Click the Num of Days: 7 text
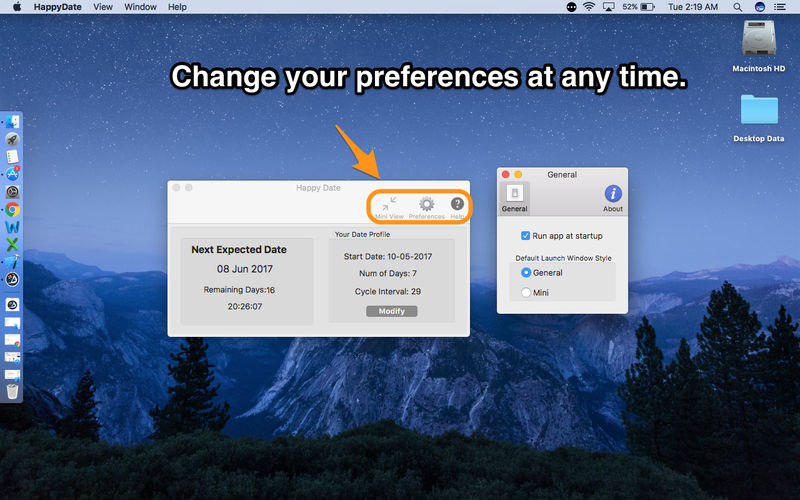The height and width of the screenshot is (500, 800). (x=388, y=273)
